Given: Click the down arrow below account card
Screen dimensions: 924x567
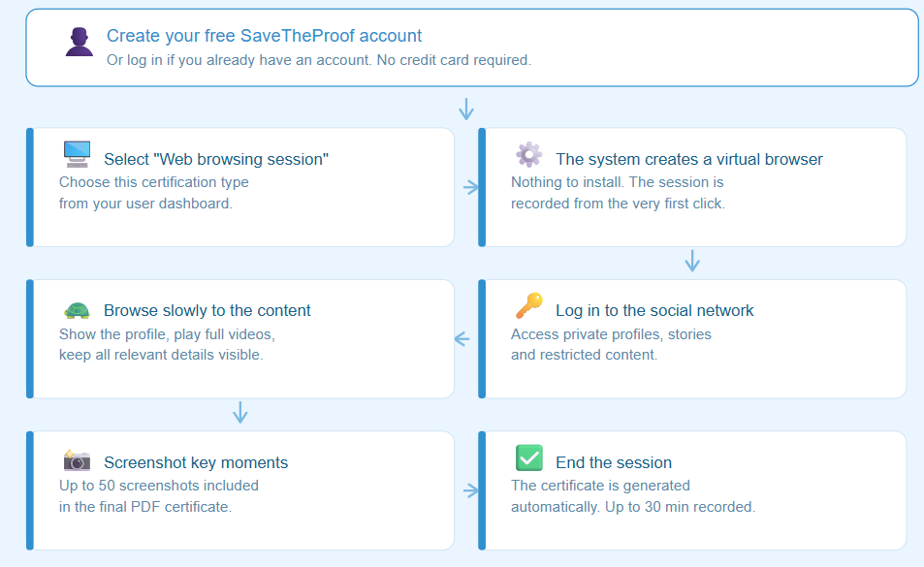Looking at the screenshot, I should [466, 109].
